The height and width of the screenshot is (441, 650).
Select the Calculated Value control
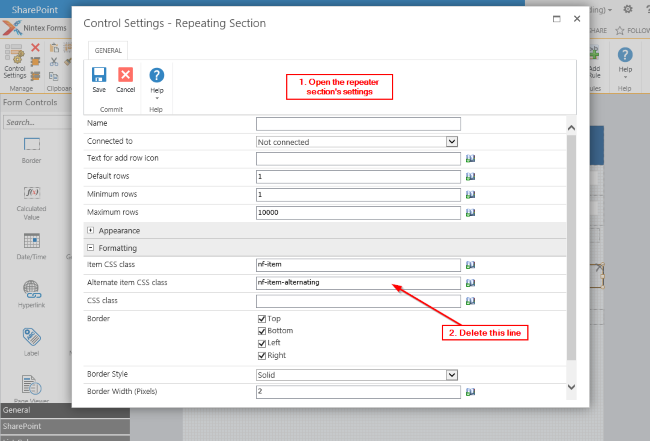32,203
